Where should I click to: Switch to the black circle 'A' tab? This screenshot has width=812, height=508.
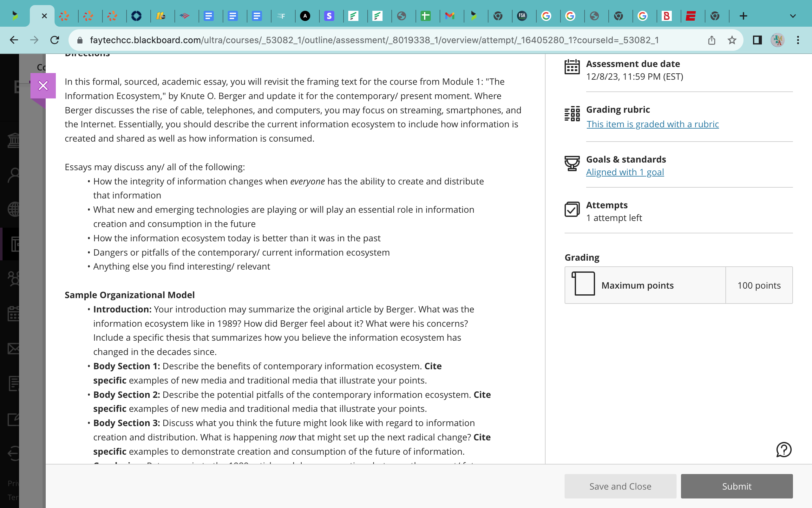(305, 16)
